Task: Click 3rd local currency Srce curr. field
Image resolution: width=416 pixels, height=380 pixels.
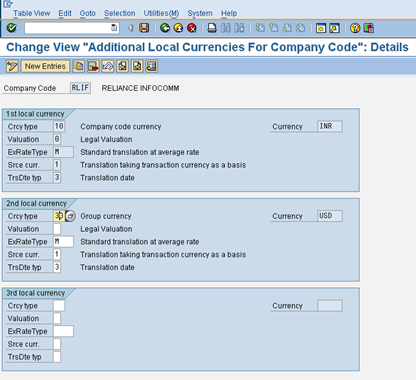Action: 57,344
